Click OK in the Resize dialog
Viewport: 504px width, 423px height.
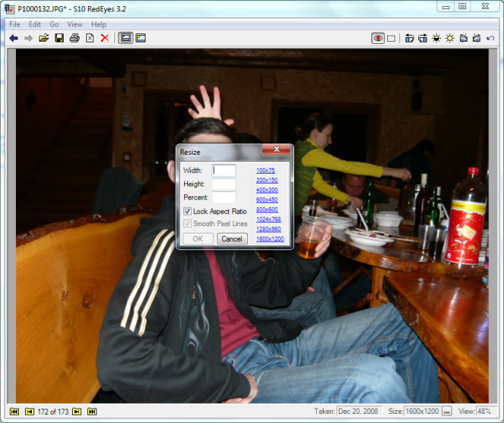tap(198, 239)
